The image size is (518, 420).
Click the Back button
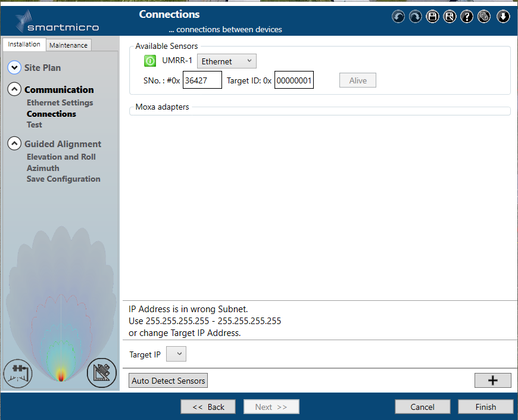pyautogui.click(x=208, y=407)
